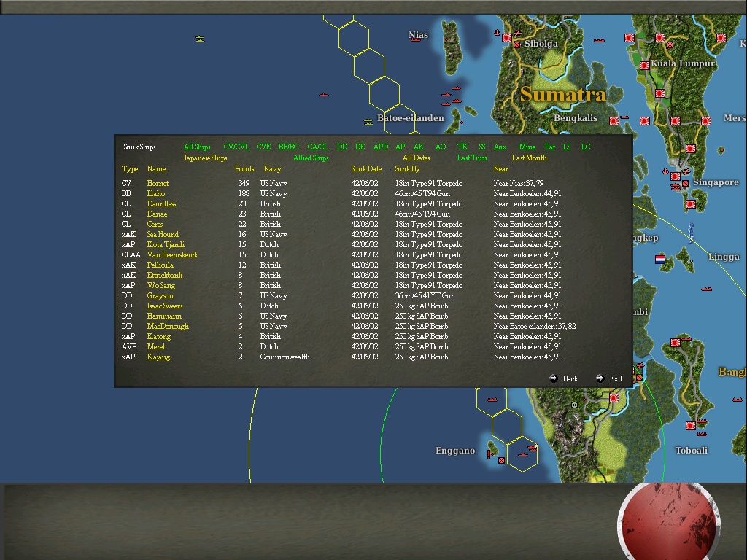Select the Japanese base flag at Kuala Lumpur

[x=645, y=65]
